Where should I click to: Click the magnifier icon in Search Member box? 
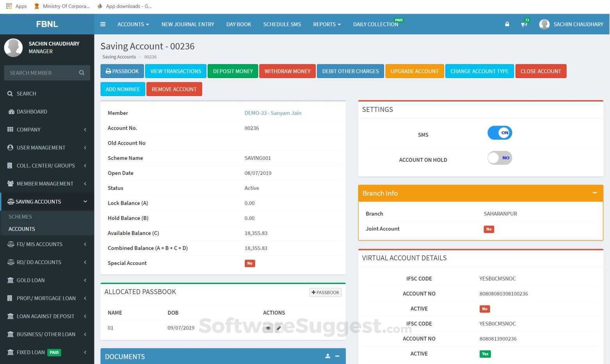[x=82, y=73]
